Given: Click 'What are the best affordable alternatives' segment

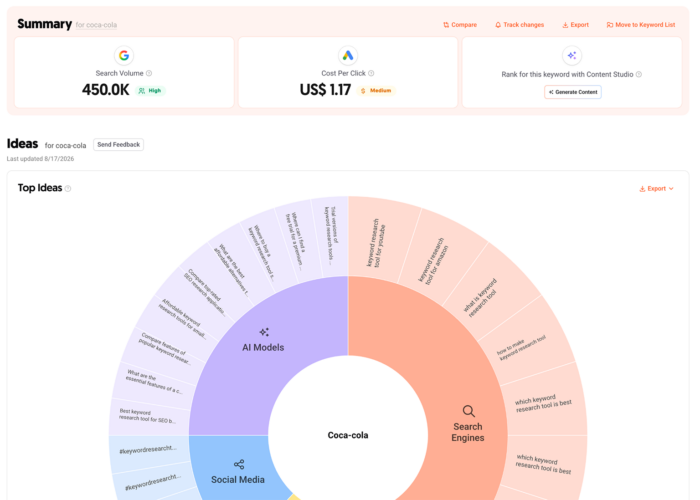Looking at the screenshot, I should click(232, 272).
